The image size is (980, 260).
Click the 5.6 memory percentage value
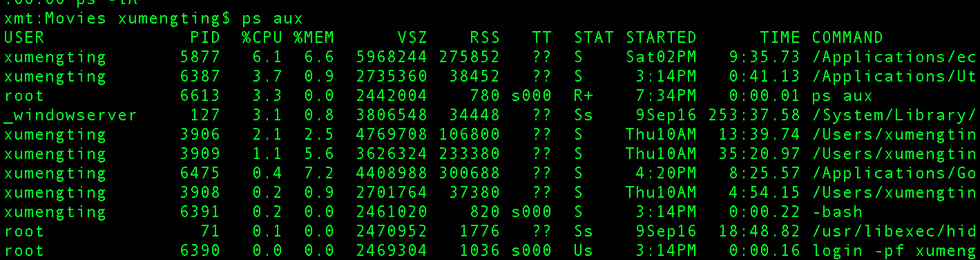tap(318, 154)
